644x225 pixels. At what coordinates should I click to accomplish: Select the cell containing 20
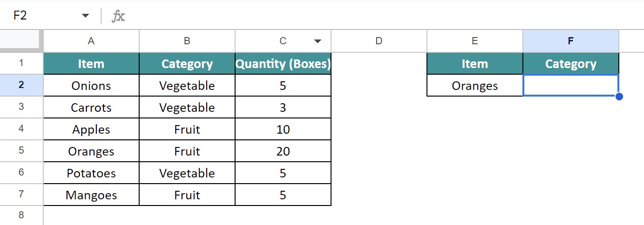coord(283,151)
